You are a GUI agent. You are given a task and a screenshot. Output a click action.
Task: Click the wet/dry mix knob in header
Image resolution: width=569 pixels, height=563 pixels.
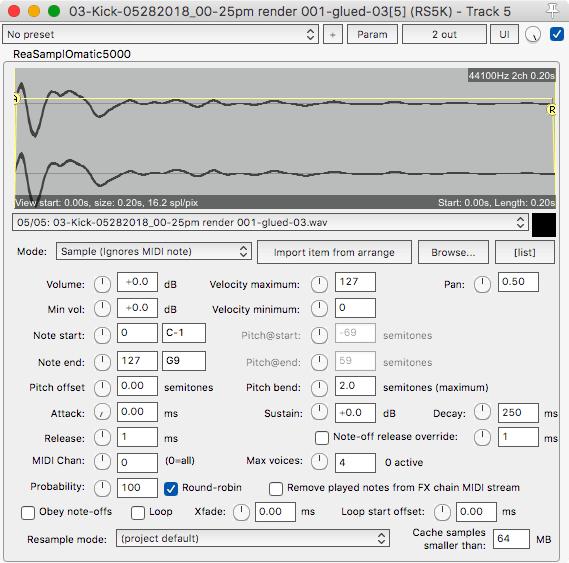click(533, 34)
